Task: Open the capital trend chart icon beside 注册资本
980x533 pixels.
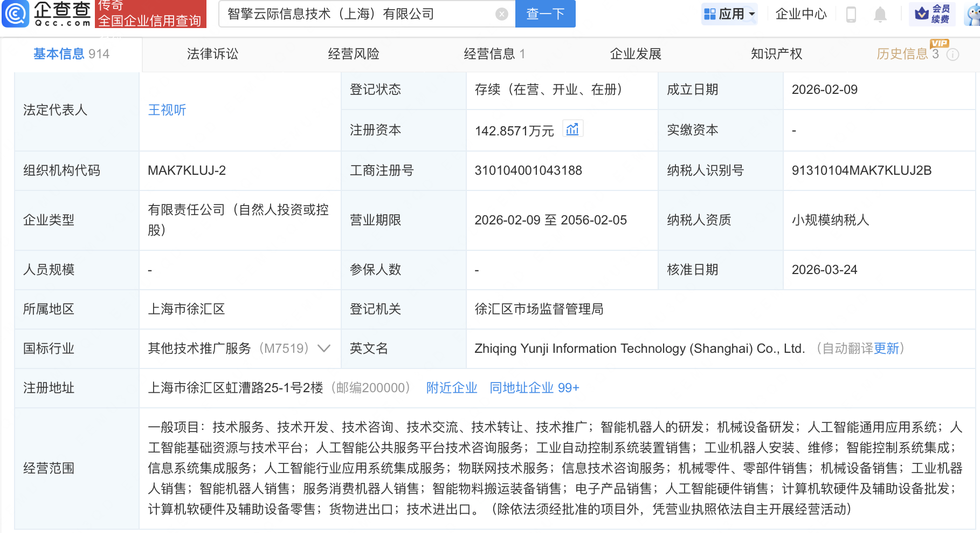Action: [573, 129]
